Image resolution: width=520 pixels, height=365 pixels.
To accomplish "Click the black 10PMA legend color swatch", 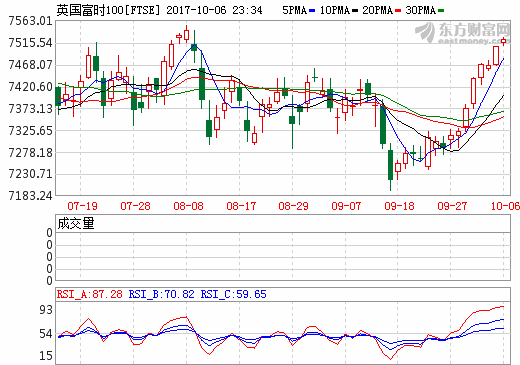I will 355,11.
